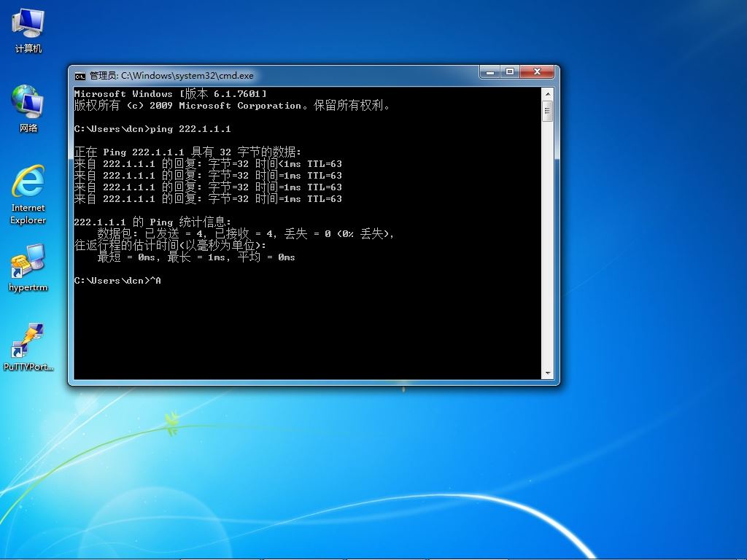Select the 网络 desktop icon
Screen dimensions: 747x560
[28, 109]
